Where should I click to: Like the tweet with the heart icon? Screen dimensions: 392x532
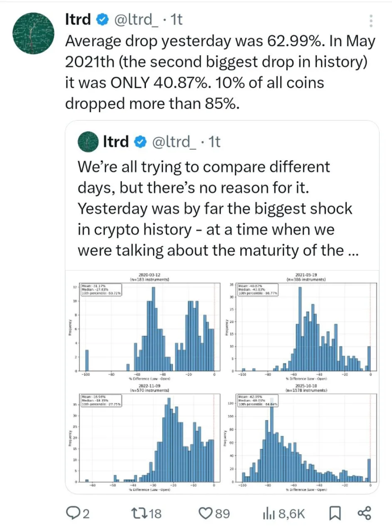(x=205, y=513)
